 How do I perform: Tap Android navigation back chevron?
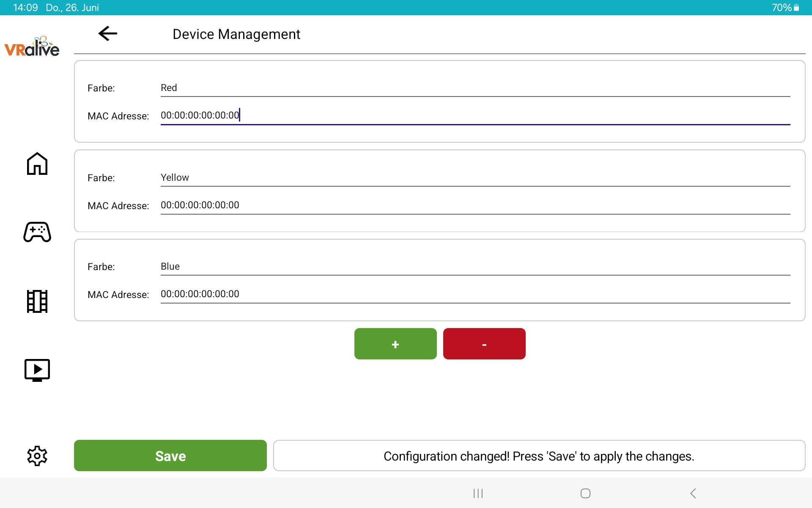tap(693, 493)
